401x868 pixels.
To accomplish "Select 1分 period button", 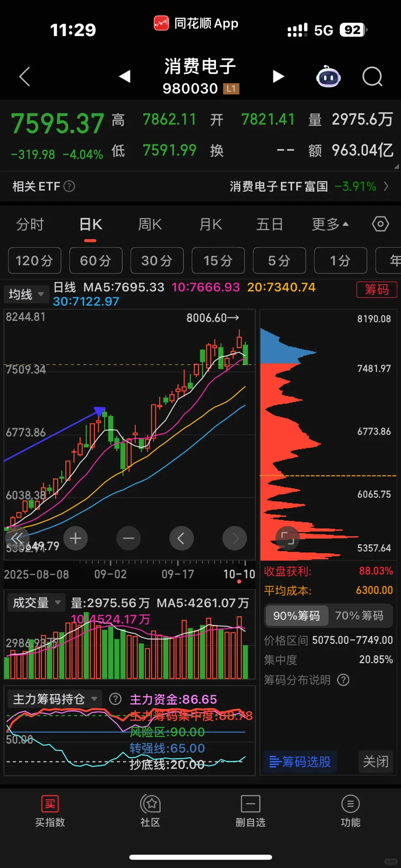I will 340,260.
